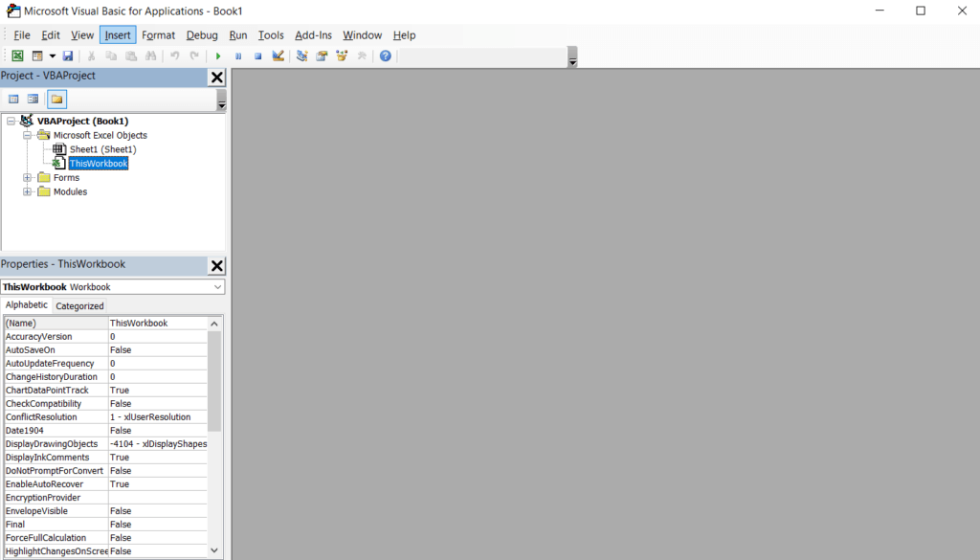Open Object Browser toolbar icon
Image resolution: width=980 pixels, height=560 pixels.
342,56
